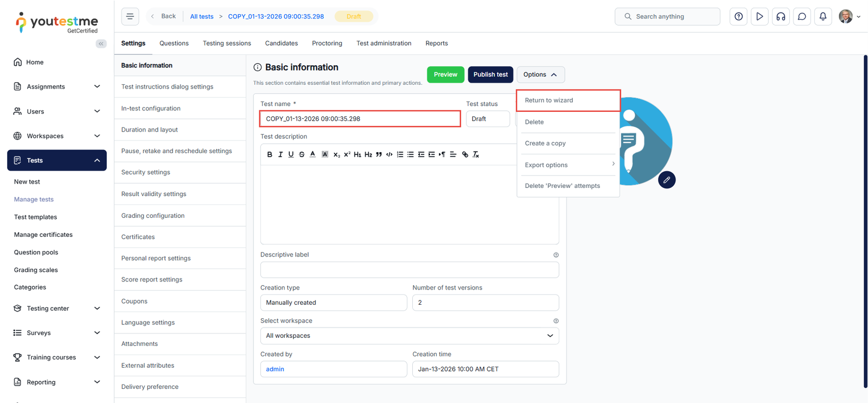Select Delete from the Options menu
The width and height of the screenshot is (868, 403).
click(569, 122)
